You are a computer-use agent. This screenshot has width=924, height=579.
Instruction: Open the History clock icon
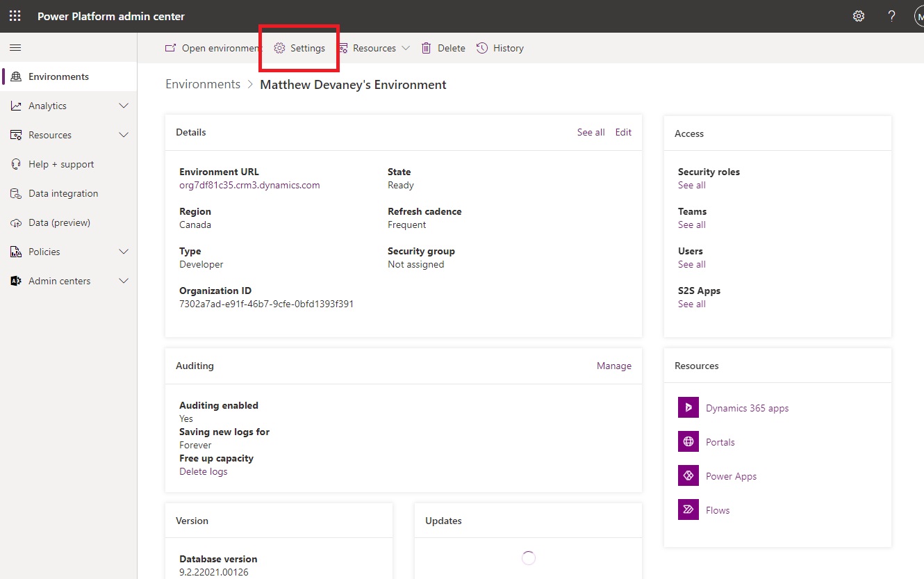(481, 47)
